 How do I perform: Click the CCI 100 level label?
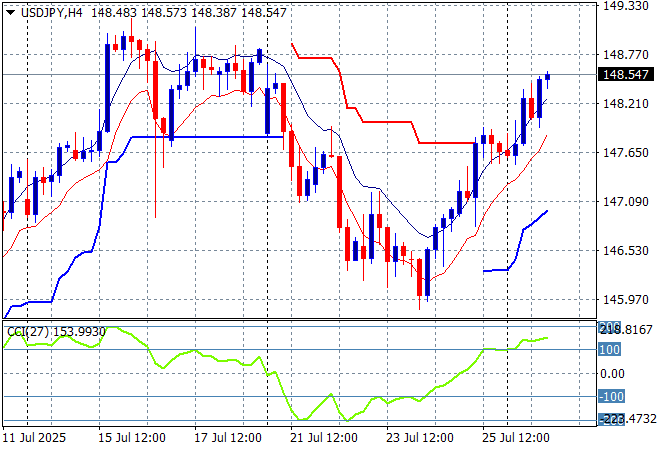tap(611, 349)
